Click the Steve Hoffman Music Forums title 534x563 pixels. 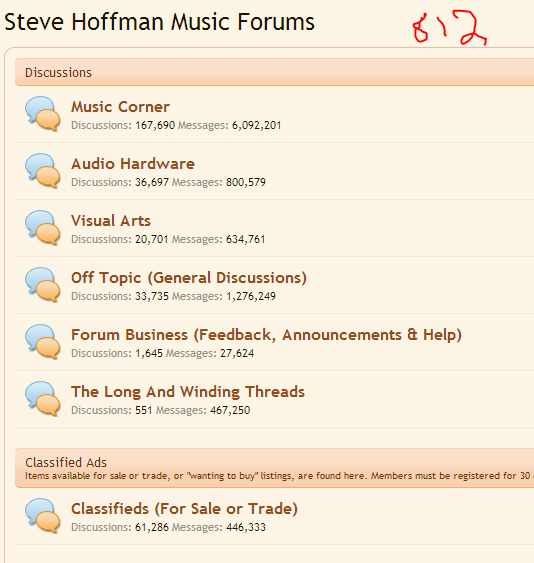tap(159, 22)
